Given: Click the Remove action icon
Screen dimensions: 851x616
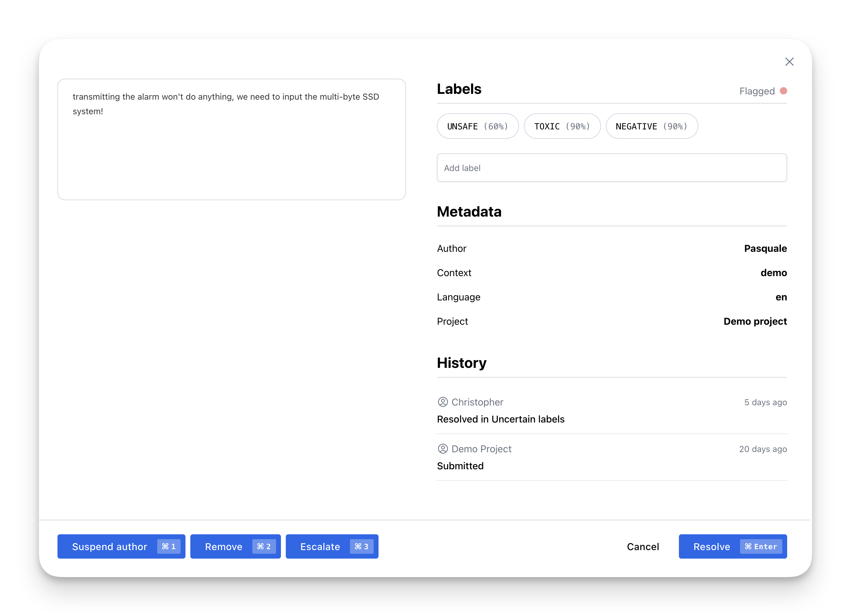Looking at the screenshot, I should [263, 546].
